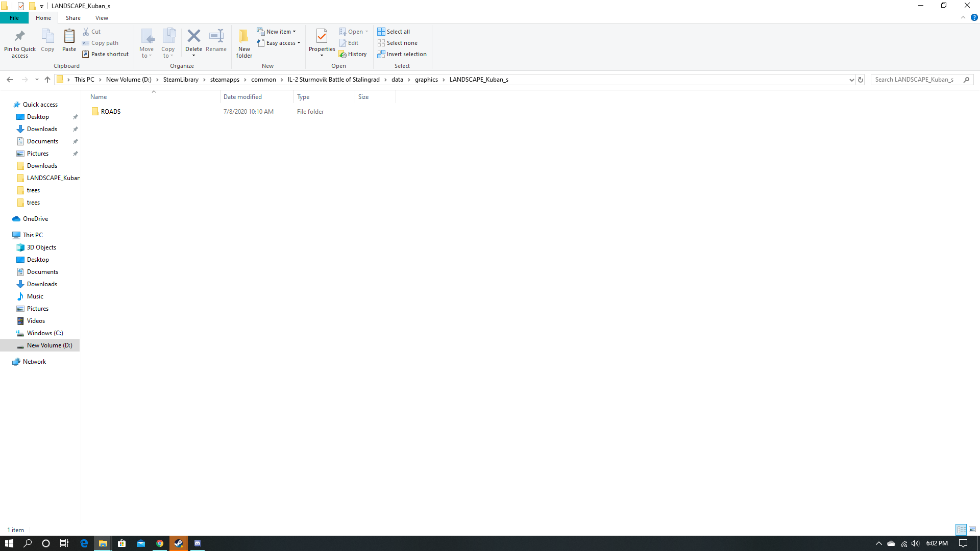The image size is (980, 551).
Task: Select This PC in navigation pane
Action: click(x=33, y=235)
